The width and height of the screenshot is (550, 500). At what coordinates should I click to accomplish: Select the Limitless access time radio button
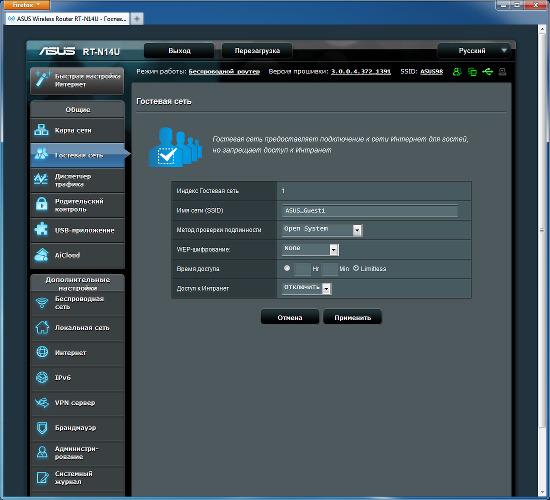(x=356, y=268)
